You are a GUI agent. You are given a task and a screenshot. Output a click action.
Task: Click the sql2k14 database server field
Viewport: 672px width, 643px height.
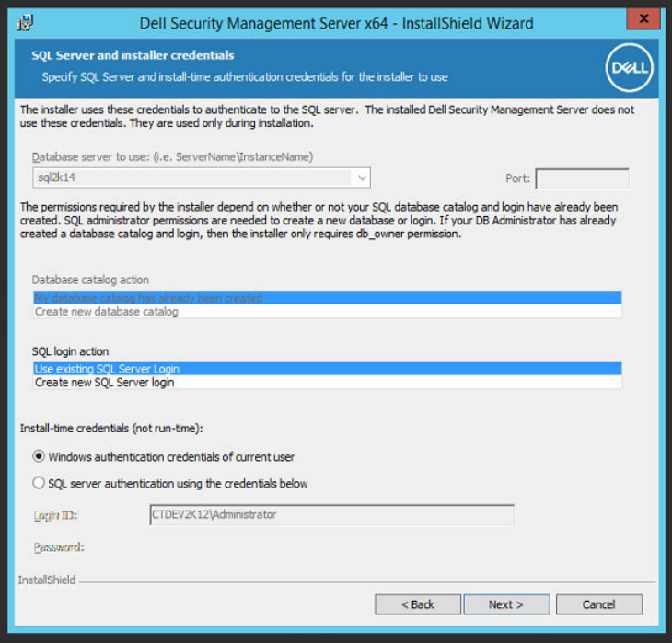click(x=202, y=178)
